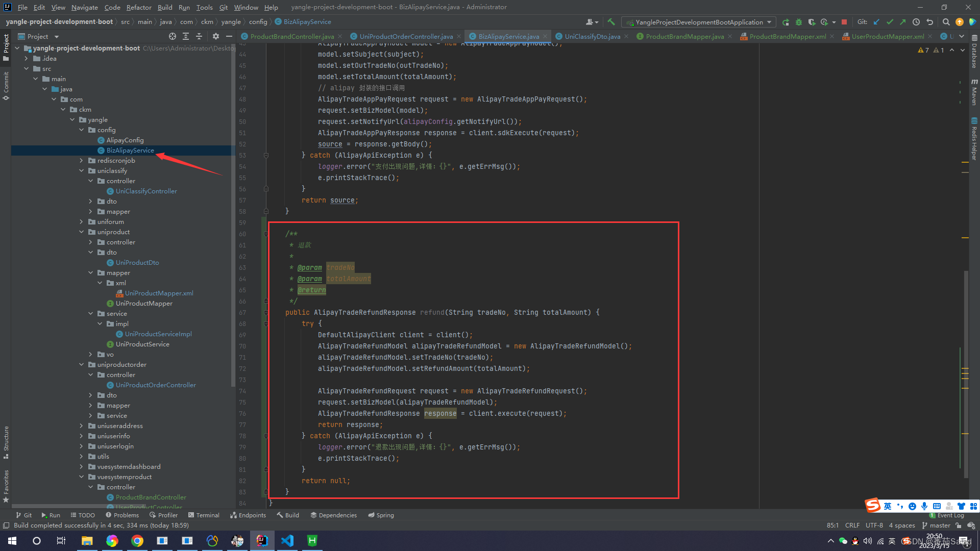
Task: Click Git Update Project blue arrow
Action: coord(876,22)
